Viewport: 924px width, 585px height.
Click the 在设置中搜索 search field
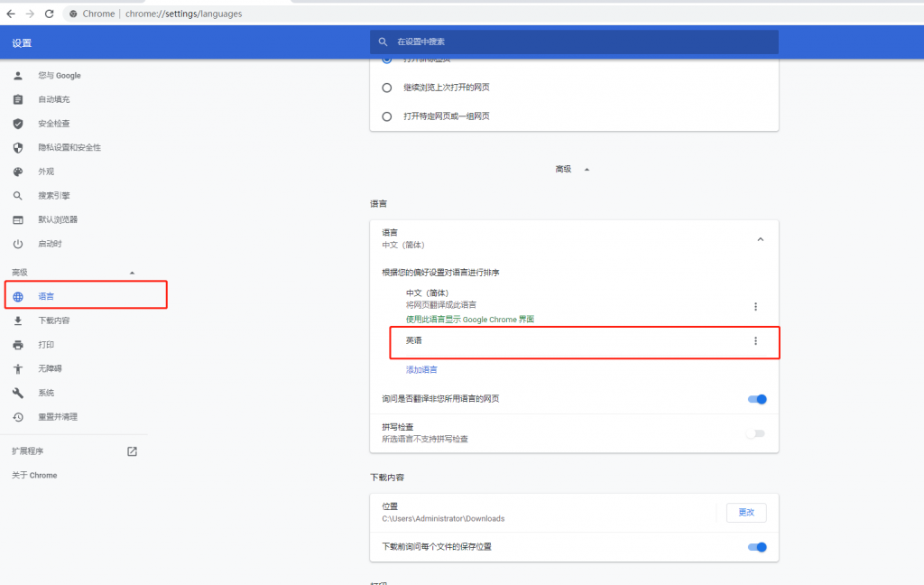pos(574,42)
